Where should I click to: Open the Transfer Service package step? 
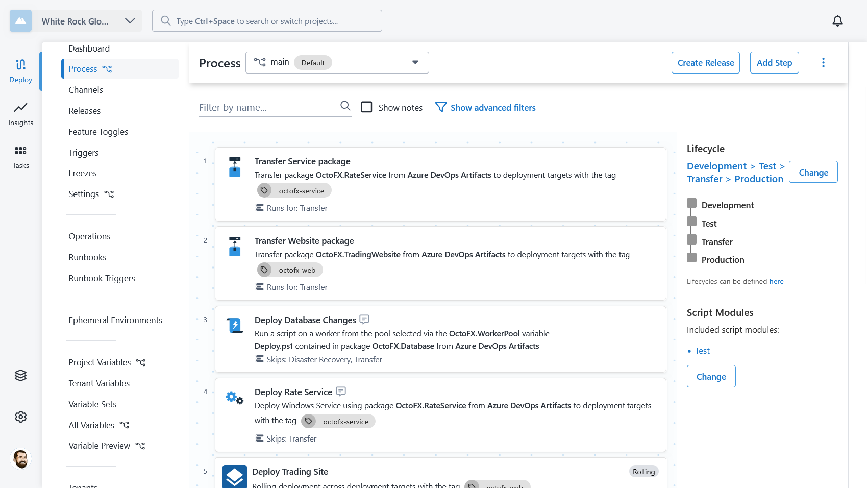point(302,161)
